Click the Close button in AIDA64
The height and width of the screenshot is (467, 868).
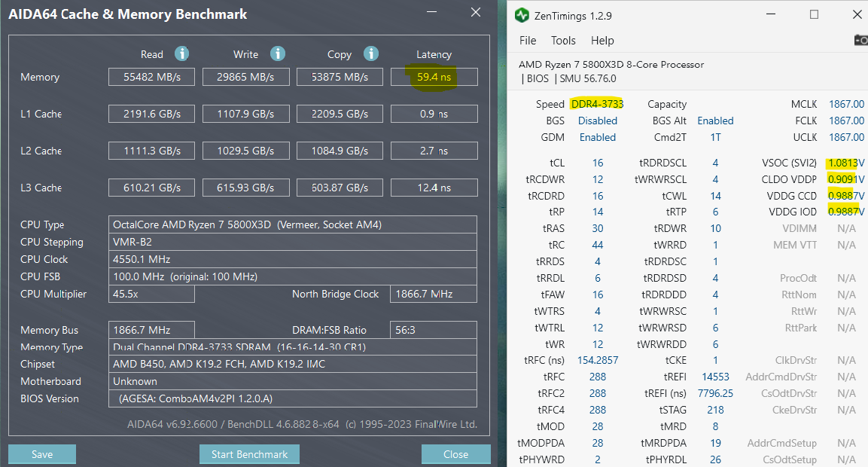(x=455, y=454)
